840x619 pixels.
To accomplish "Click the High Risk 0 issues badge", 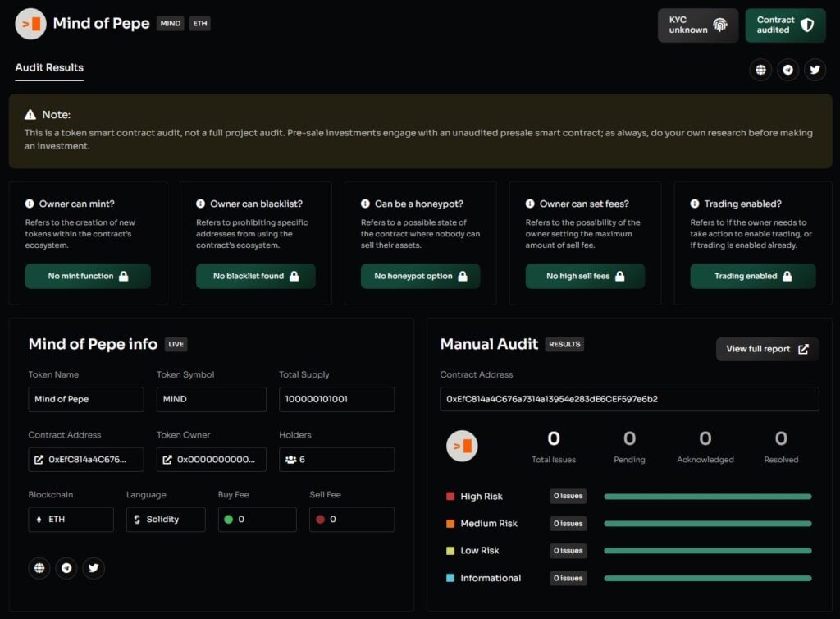I will coord(568,497).
